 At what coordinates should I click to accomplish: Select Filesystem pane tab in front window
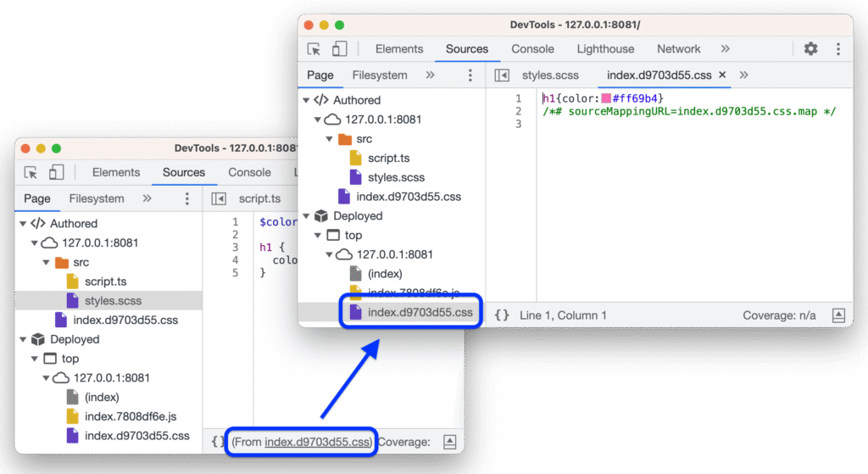coord(380,75)
